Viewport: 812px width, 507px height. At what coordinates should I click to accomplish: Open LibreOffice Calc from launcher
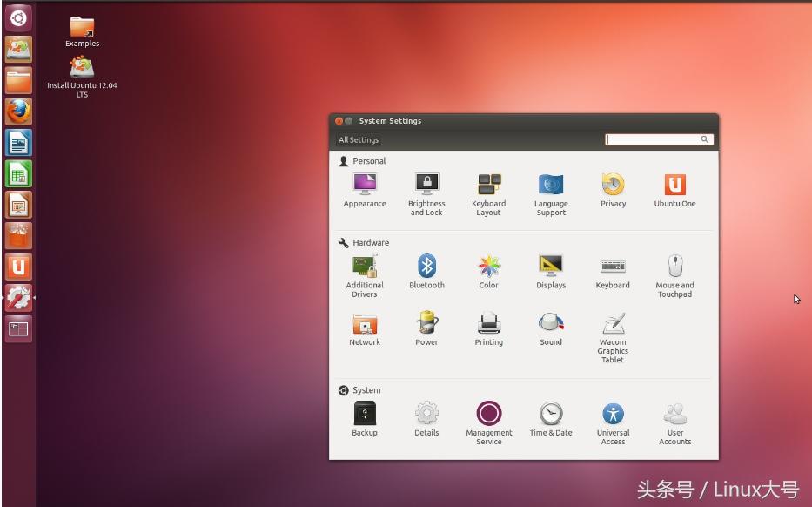point(18,173)
